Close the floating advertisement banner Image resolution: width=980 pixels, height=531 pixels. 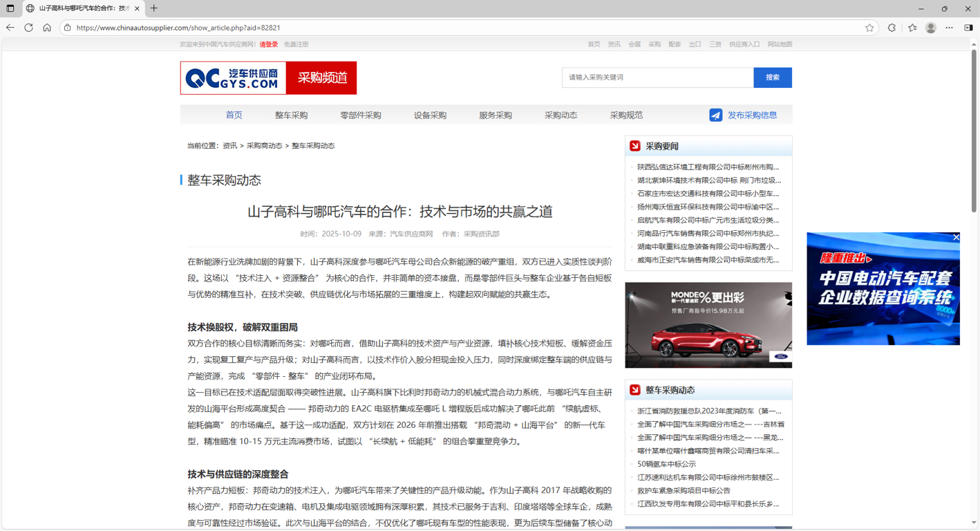(956, 237)
